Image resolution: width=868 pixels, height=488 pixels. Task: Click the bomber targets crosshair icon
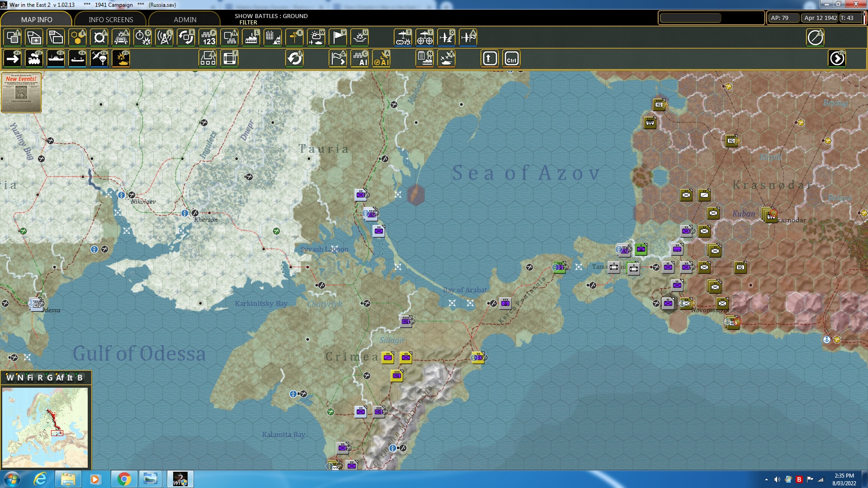click(x=425, y=38)
